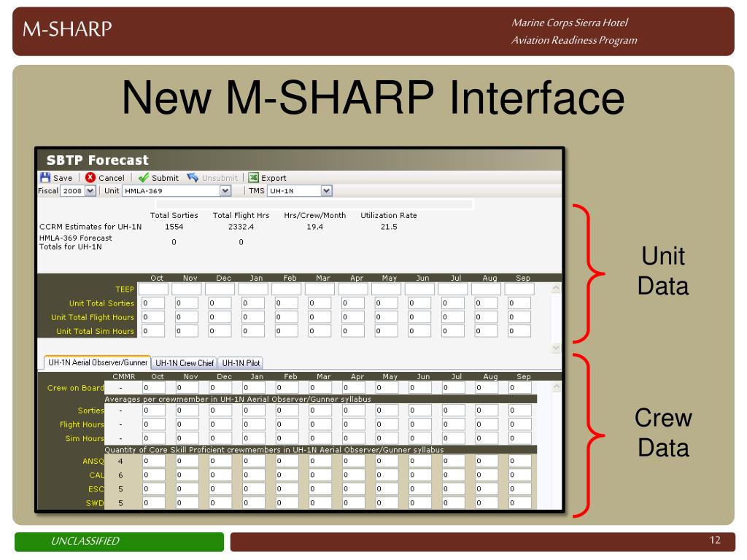Click the unit data scroll down arrow
This screenshot has height=560, width=747.
tap(555, 348)
